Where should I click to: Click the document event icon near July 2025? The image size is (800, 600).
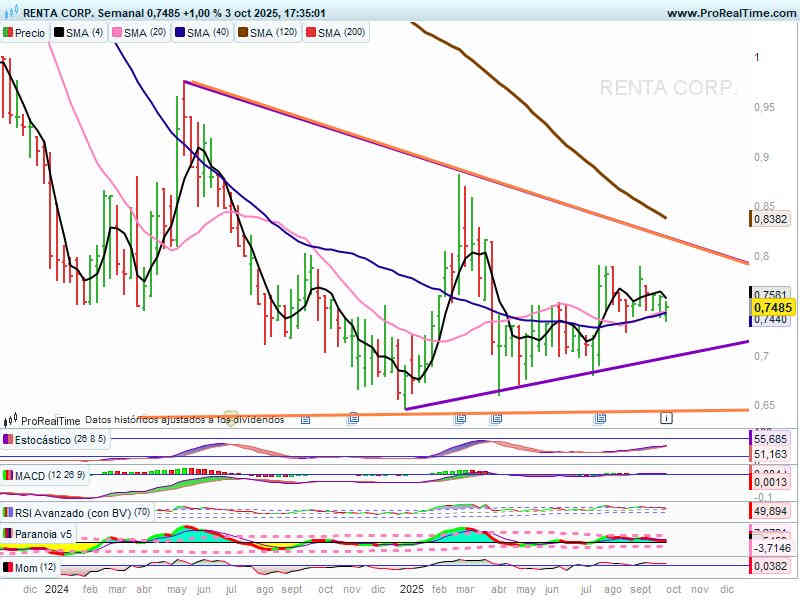[x=601, y=416]
